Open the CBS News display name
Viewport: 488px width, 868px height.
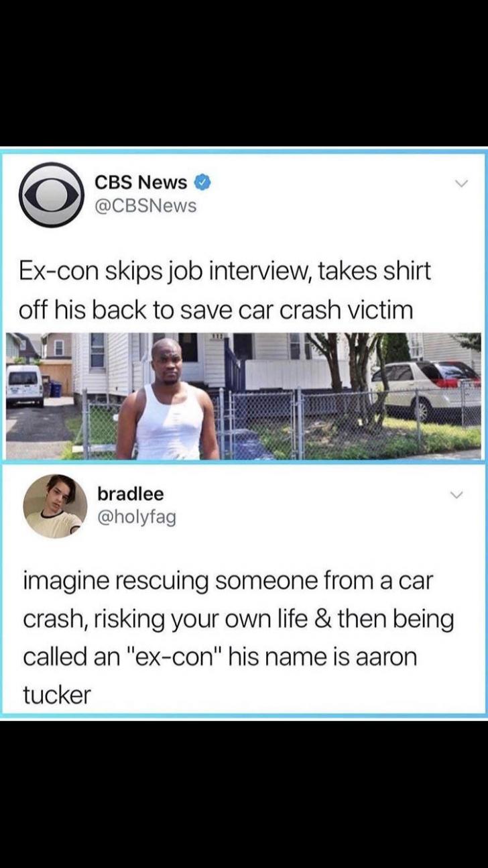tap(140, 182)
